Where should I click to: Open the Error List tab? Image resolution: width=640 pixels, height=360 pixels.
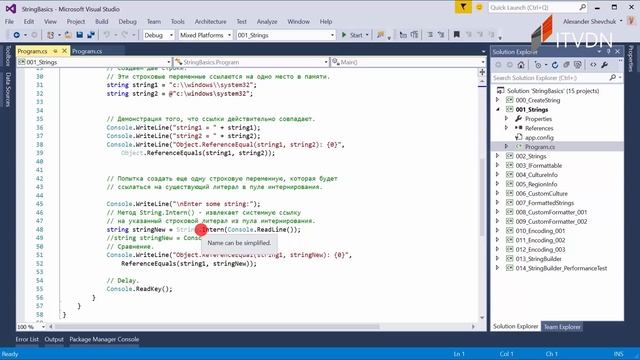[x=27, y=339]
